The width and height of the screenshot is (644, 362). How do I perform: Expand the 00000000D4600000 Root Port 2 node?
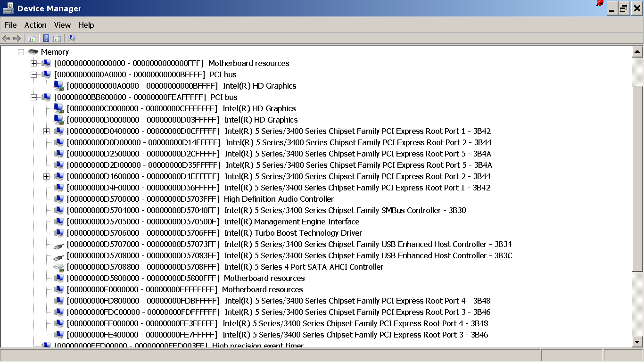(x=46, y=176)
